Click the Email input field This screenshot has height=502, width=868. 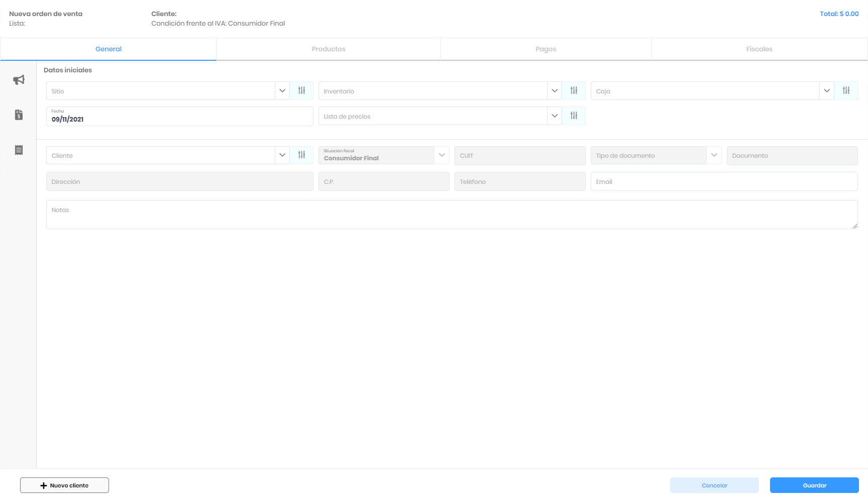coord(724,181)
